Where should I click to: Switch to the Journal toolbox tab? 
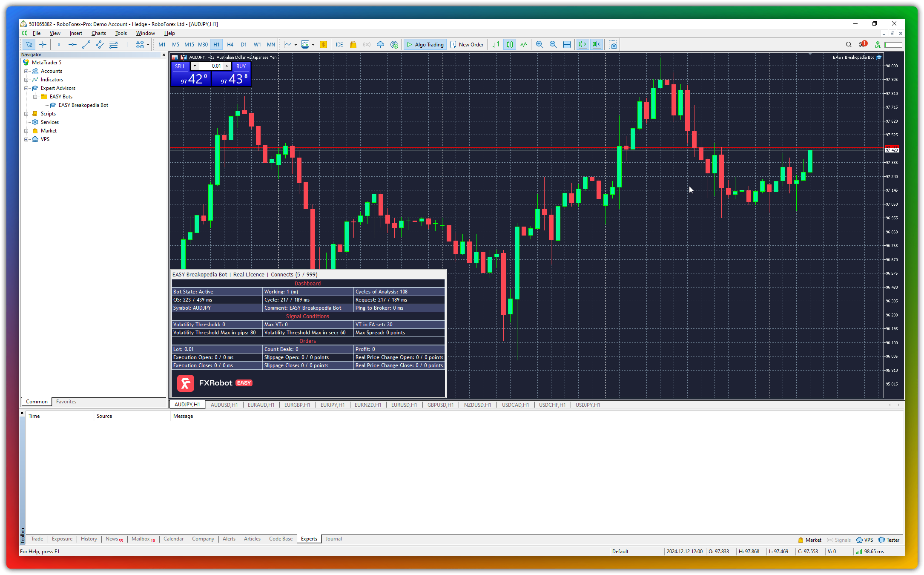333,539
